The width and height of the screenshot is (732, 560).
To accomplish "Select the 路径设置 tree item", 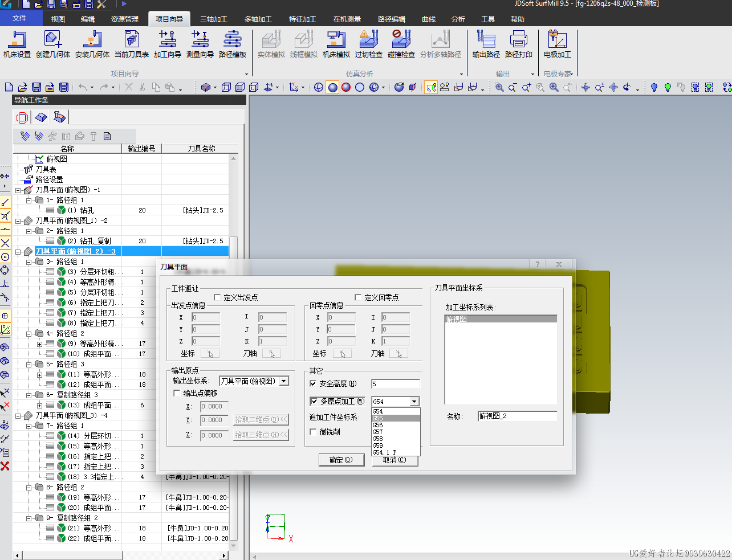I will pos(49,179).
